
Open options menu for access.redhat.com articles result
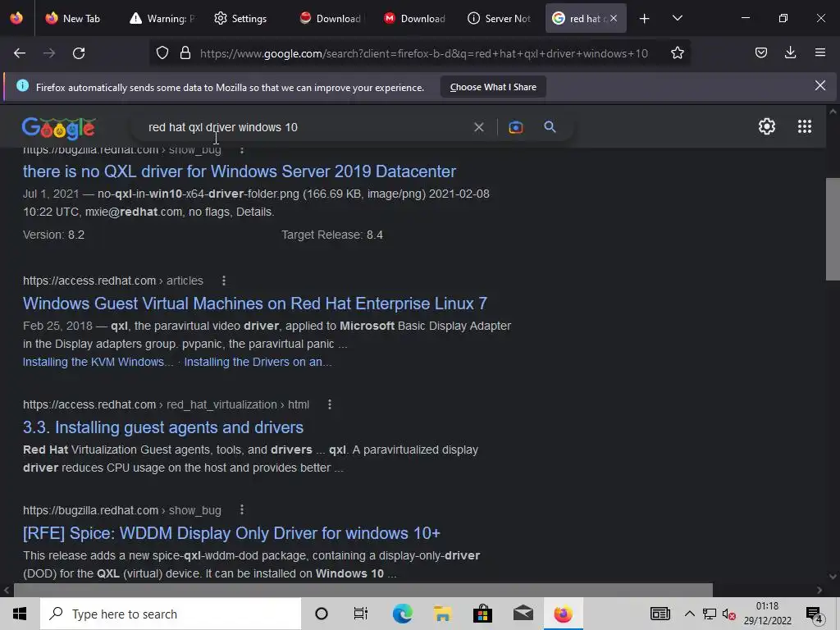click(224, 281)
